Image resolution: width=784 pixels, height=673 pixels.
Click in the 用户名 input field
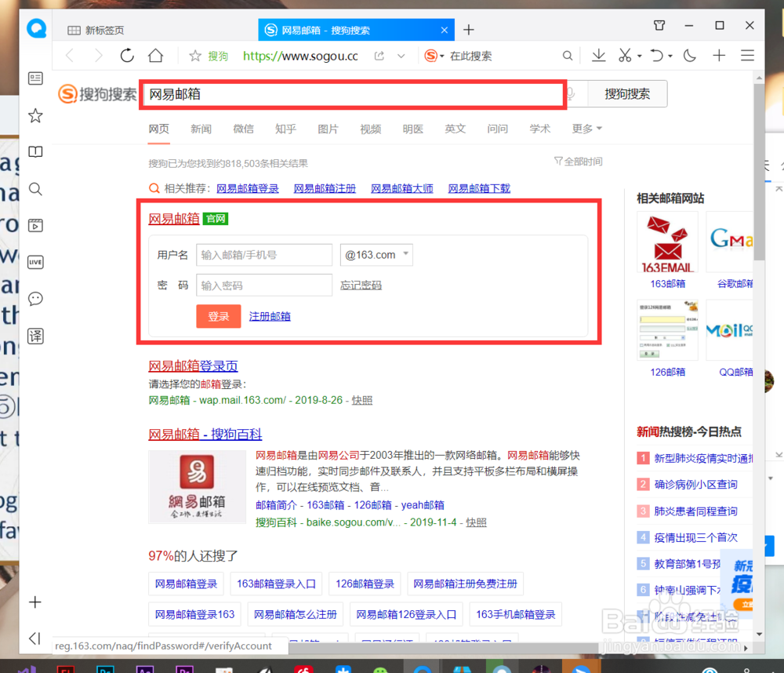pyautogui.click(x=264, y=255)
